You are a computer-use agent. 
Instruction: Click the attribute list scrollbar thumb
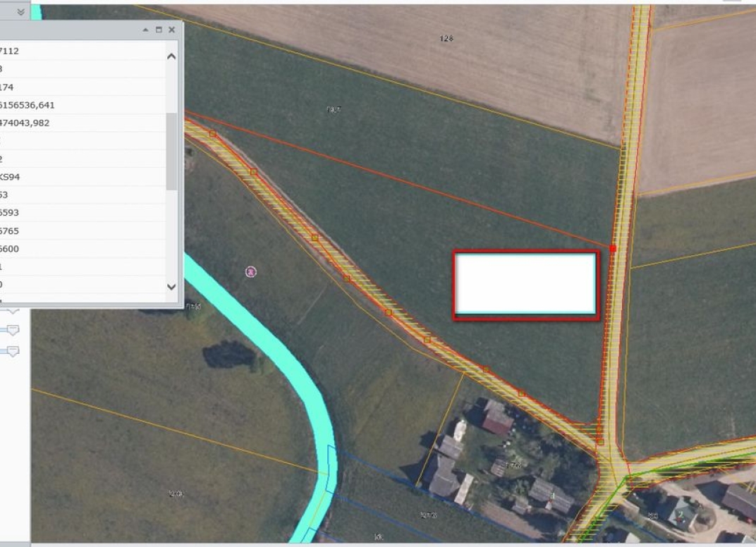point(171,152)
